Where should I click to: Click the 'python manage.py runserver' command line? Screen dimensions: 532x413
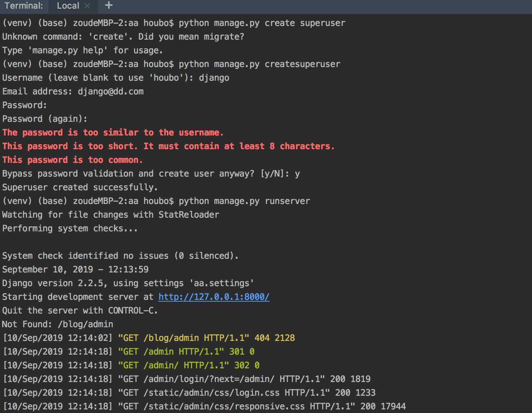pyautogui.click(x=156, y=201)
